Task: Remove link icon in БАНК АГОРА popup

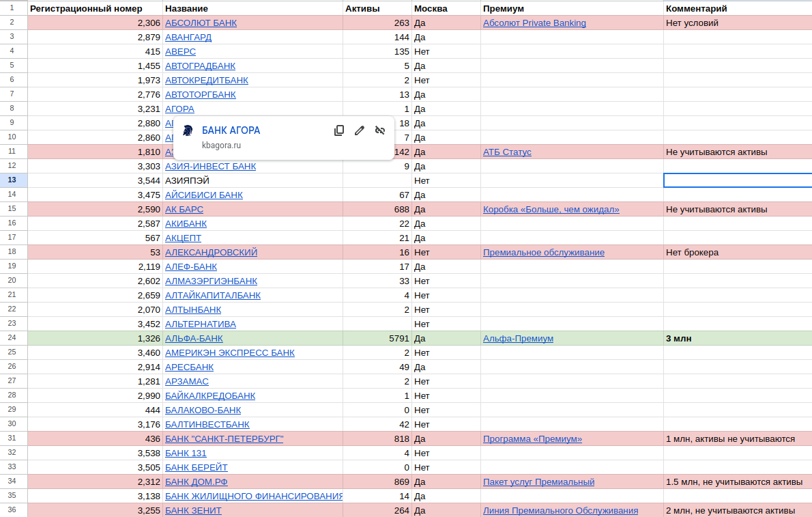Action: (380, 130)
